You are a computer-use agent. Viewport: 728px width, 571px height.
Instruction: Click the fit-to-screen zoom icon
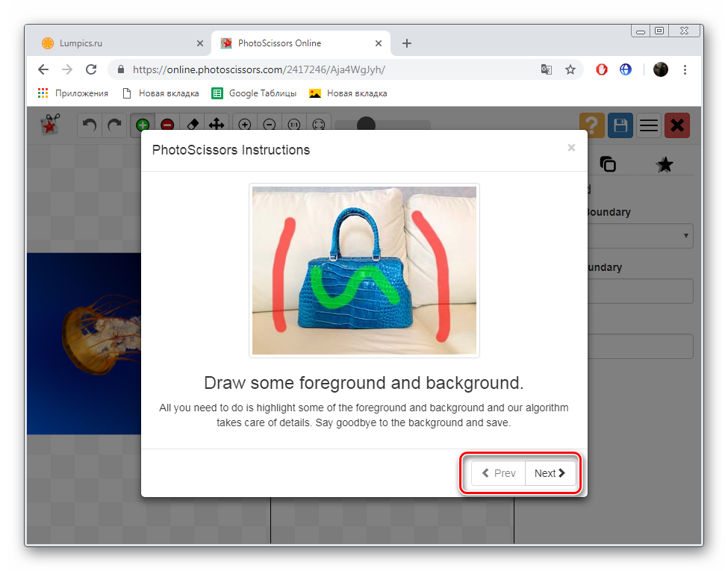[319, 125]
